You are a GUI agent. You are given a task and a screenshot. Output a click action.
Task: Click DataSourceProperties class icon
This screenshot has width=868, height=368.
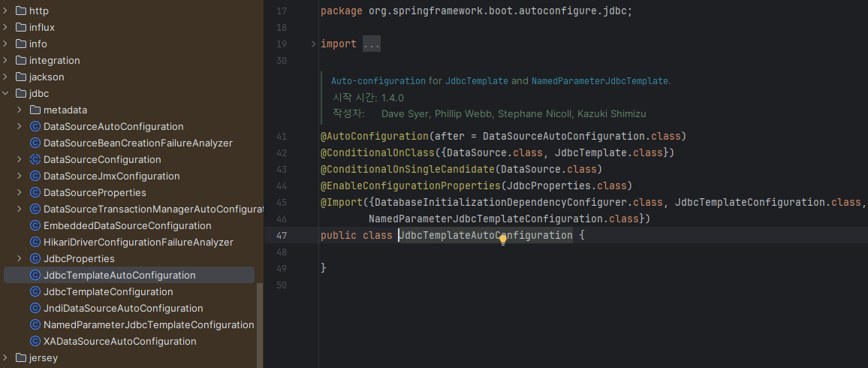pyautogui.click(x=35, y=192)
